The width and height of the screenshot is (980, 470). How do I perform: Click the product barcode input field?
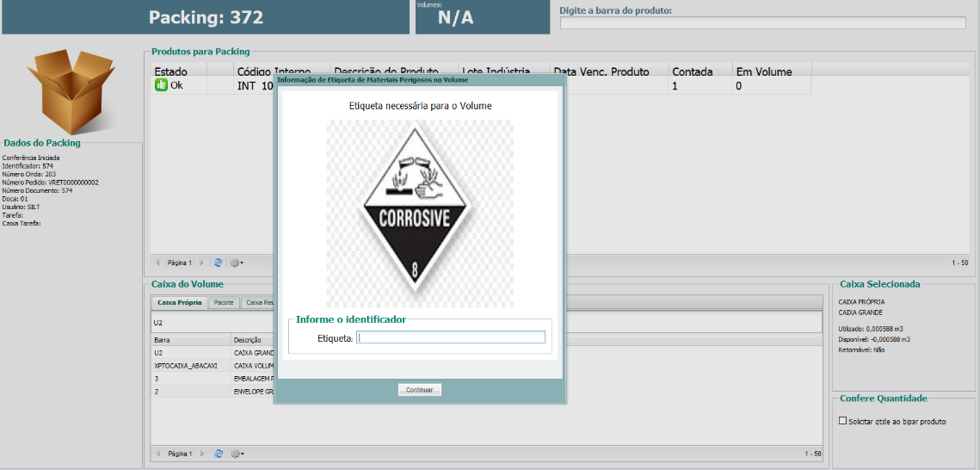coord(763,23)
